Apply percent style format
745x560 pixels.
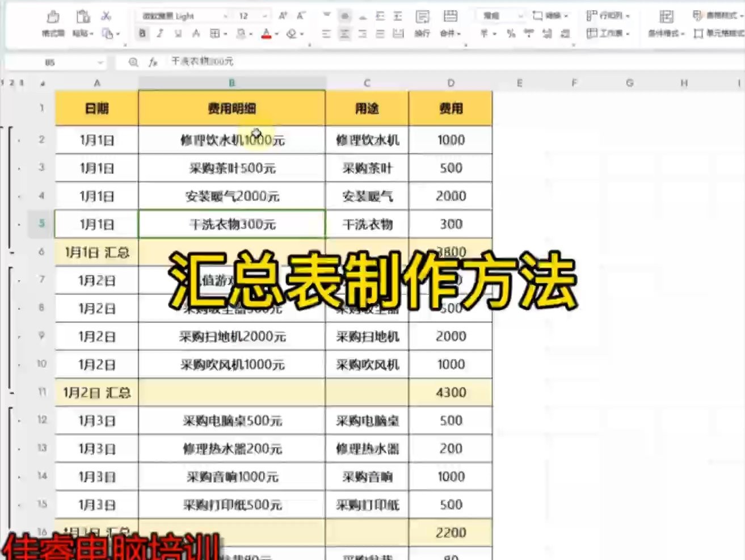[511, 34]
